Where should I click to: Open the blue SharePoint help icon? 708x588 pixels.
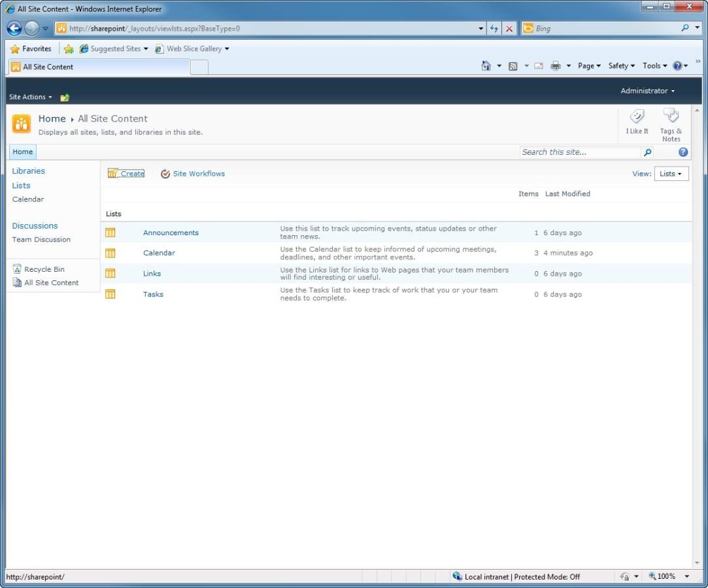pyautogui.click(x=683, y=152)
